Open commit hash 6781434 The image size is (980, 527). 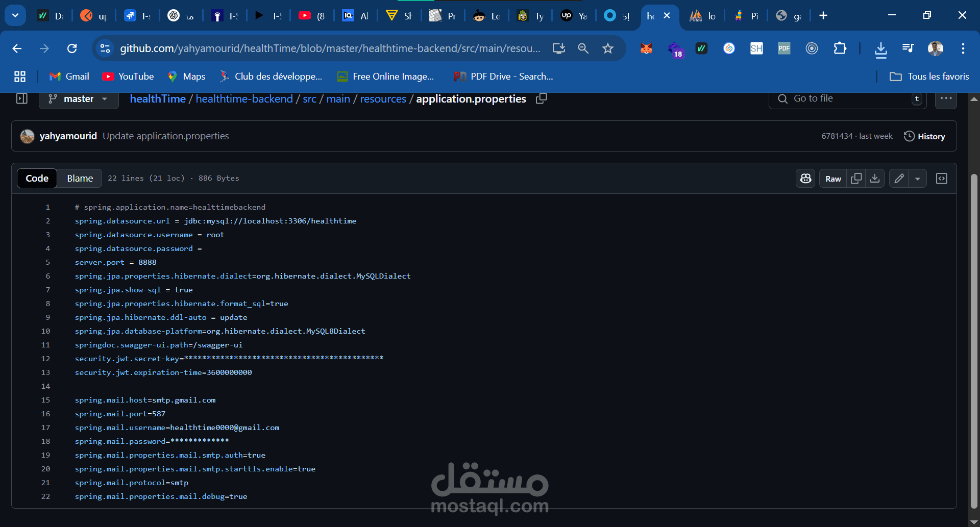pos(837,136)
